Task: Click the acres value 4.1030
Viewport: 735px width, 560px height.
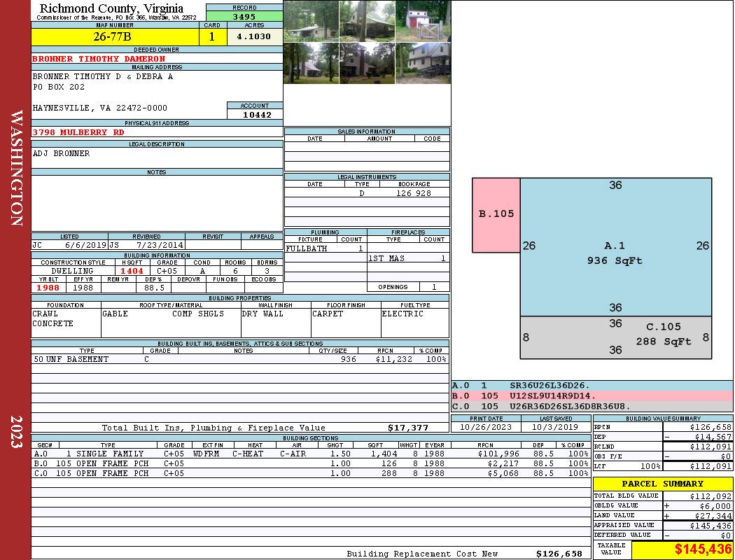Action: tap(253, 36)
